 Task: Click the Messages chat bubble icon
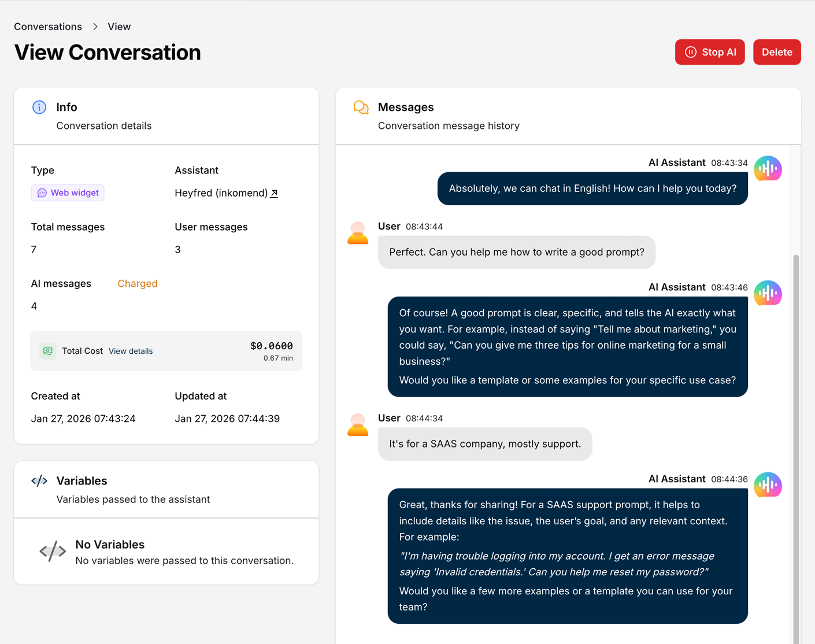pos(360,107)
